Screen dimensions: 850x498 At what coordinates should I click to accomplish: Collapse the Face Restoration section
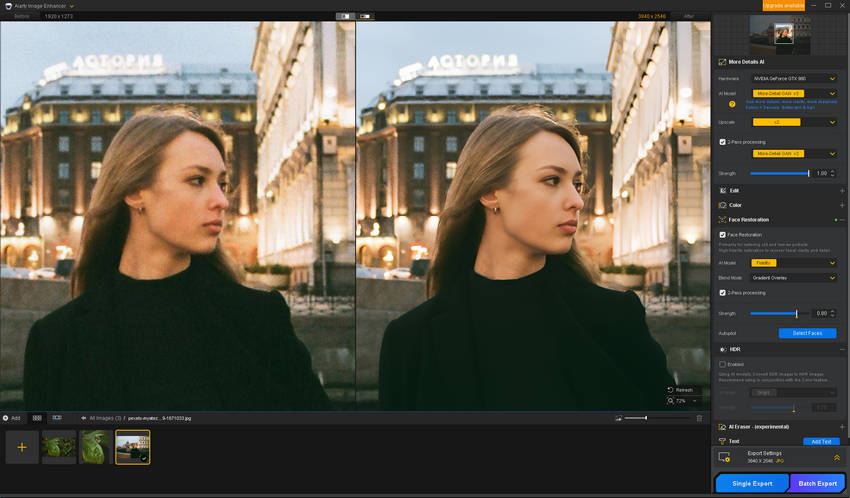(842, 220)
